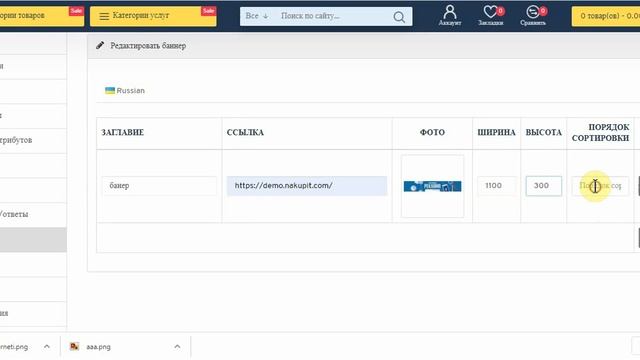Click the search magnifier icon
The image size is (640, 360).
coord(399,17)
